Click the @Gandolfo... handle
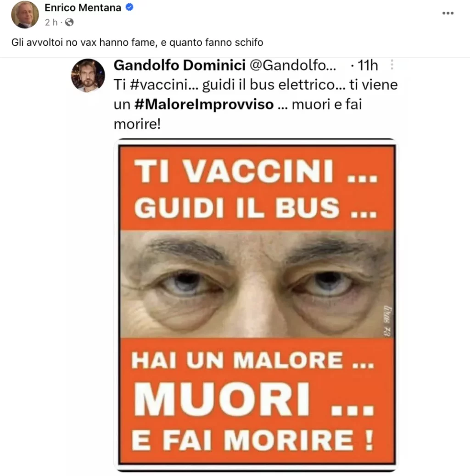 coord(293,65)
